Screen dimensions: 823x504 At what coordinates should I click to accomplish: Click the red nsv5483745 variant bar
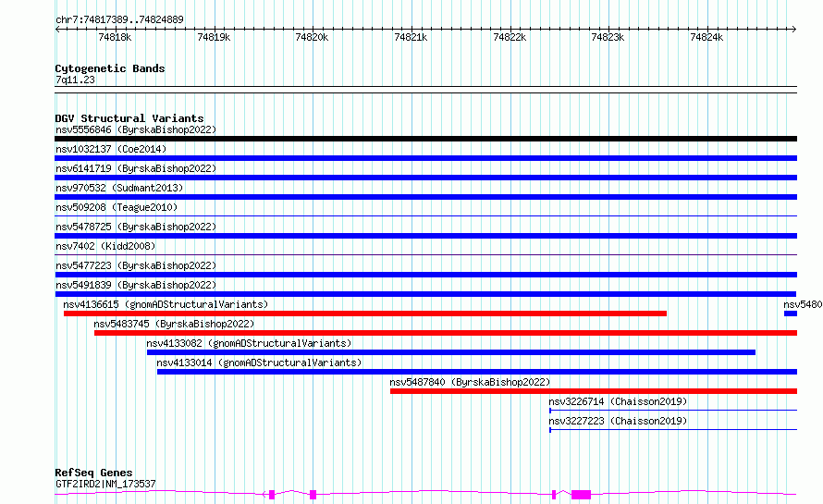pos(446,333)
